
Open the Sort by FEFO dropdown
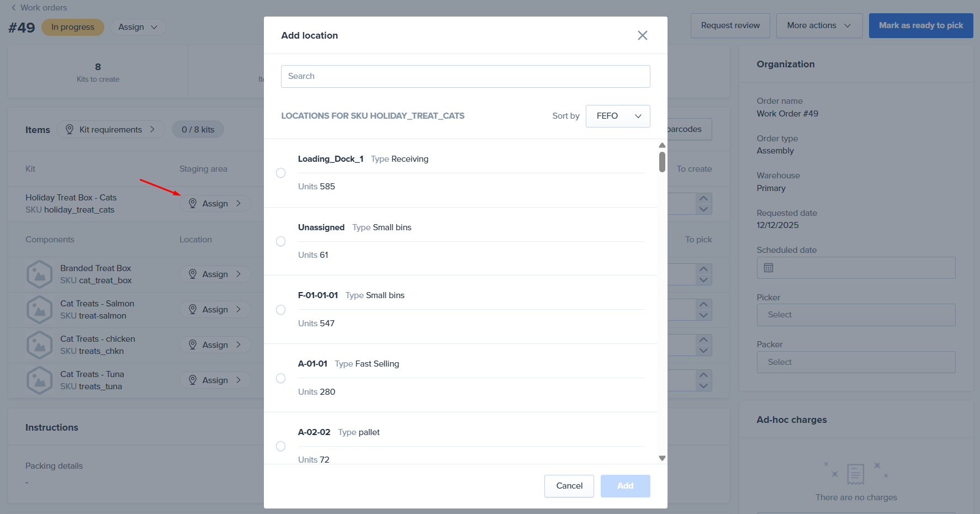617,116
